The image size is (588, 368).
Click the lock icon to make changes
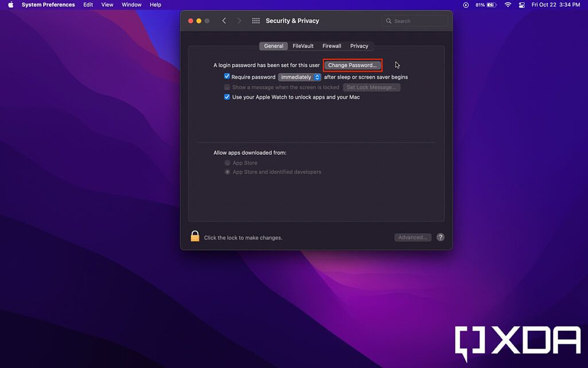(x=195, y=236)
